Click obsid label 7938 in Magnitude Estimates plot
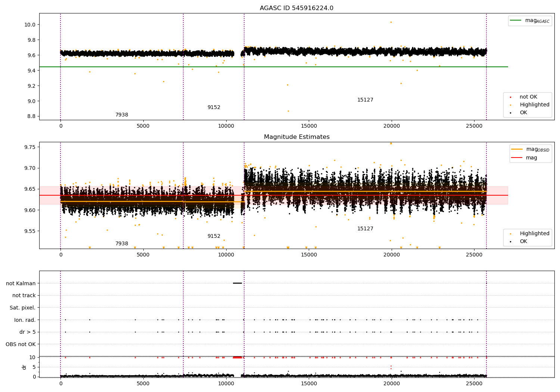 [x=122, y=244]
